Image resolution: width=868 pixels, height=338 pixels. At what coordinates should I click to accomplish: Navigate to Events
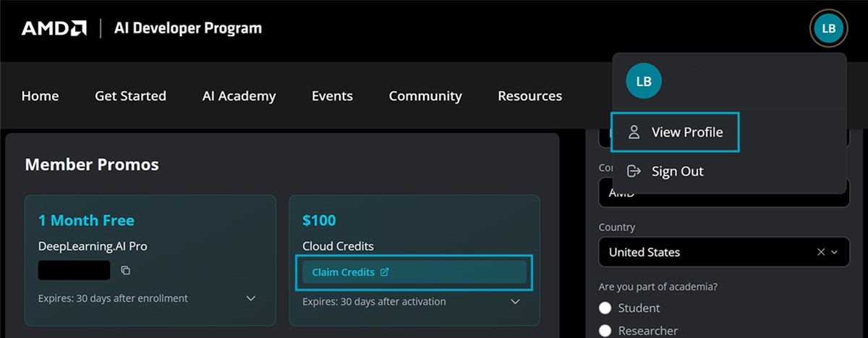point(332,96)
